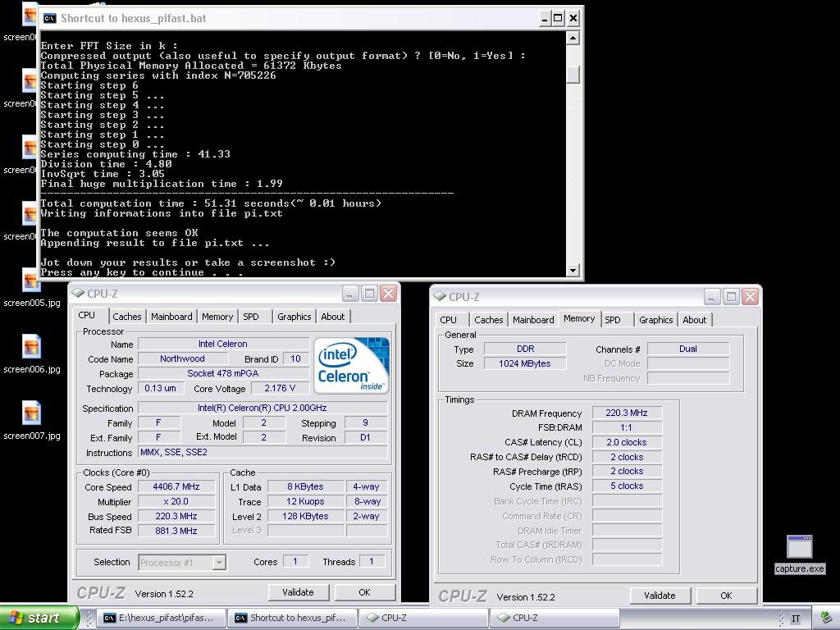Click right CPU-Z window title icon
840x630 pixels.
[440, 296]
